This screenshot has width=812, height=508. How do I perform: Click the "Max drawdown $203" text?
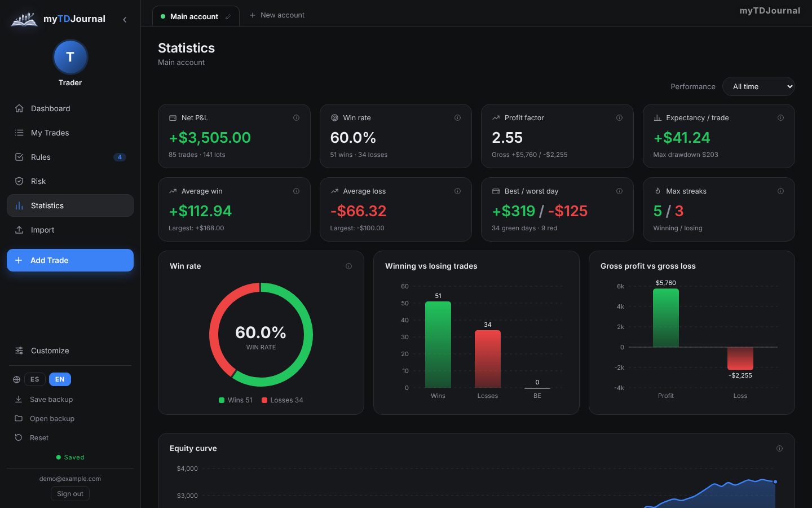[686, 155]
